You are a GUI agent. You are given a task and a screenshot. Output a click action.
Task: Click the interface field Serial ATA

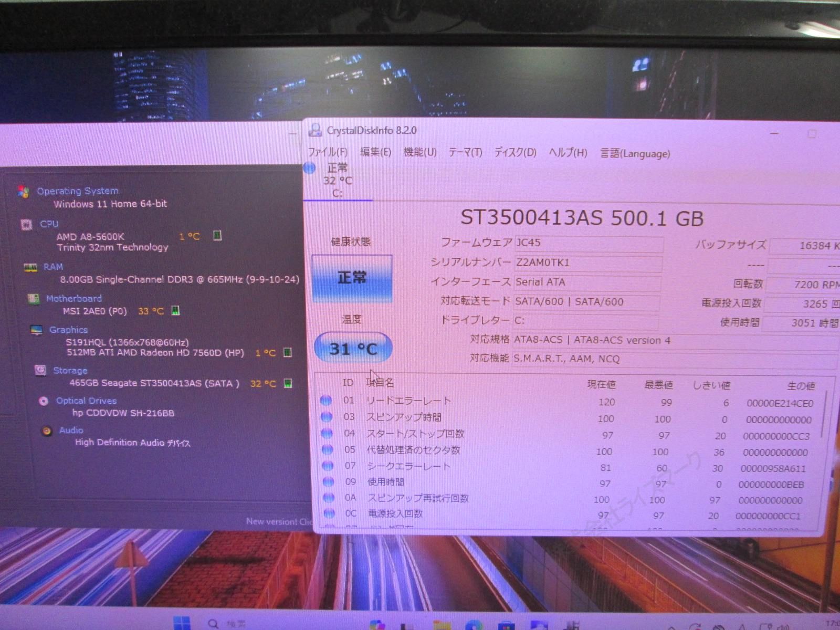587,282
